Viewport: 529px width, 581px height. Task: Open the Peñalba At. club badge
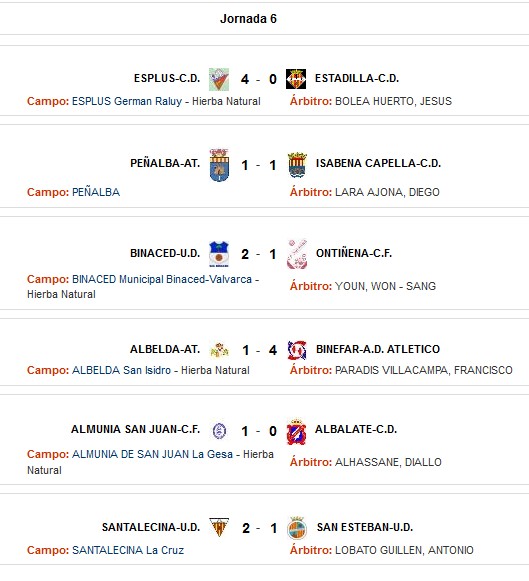point(219,165)
